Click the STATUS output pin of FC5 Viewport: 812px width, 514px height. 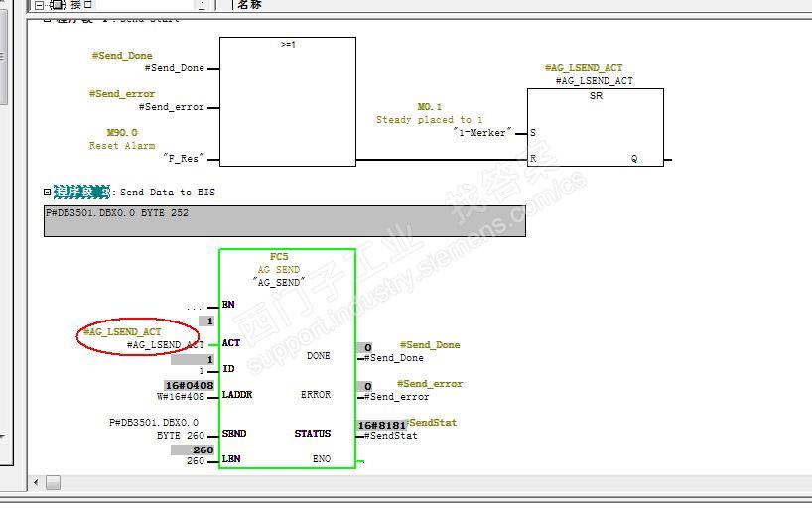[313, 434]
